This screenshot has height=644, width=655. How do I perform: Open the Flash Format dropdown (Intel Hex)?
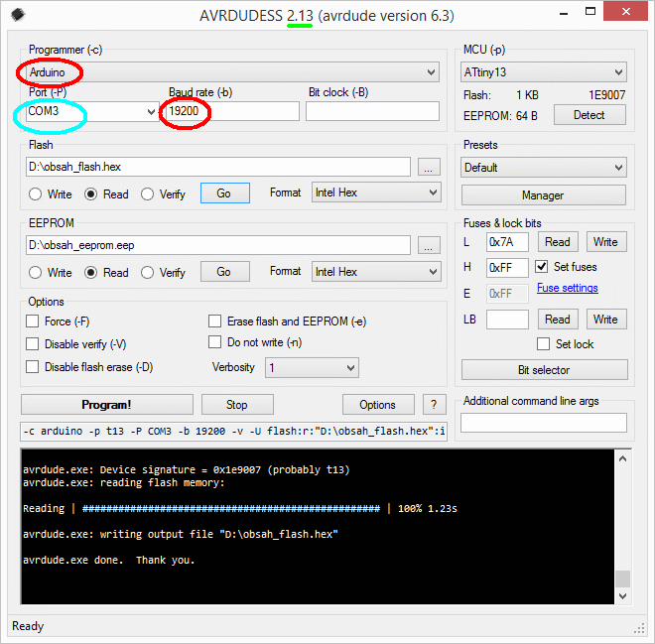pyautogui.click(x=376, y=193)
